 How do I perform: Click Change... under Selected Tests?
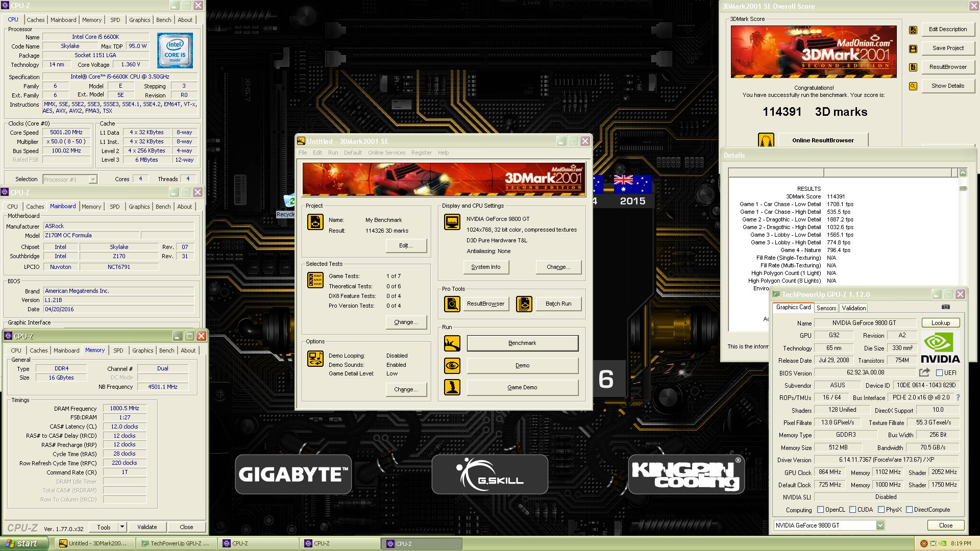[406, 322]
